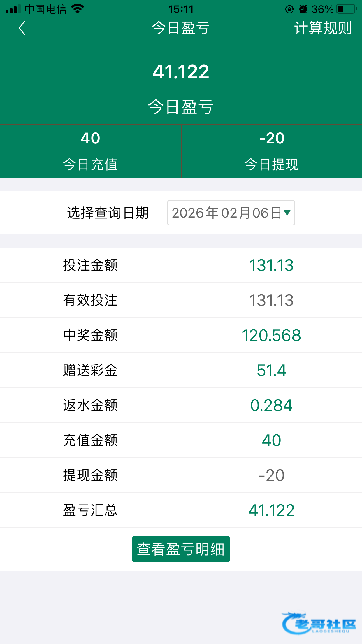Tap the 返水金额 value 0.284
Viewport: 362px width, 644px height.
click(x=271, y=405)
